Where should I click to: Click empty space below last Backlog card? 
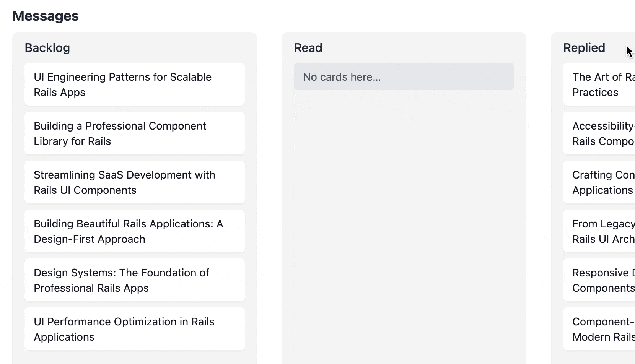point(134,357)
